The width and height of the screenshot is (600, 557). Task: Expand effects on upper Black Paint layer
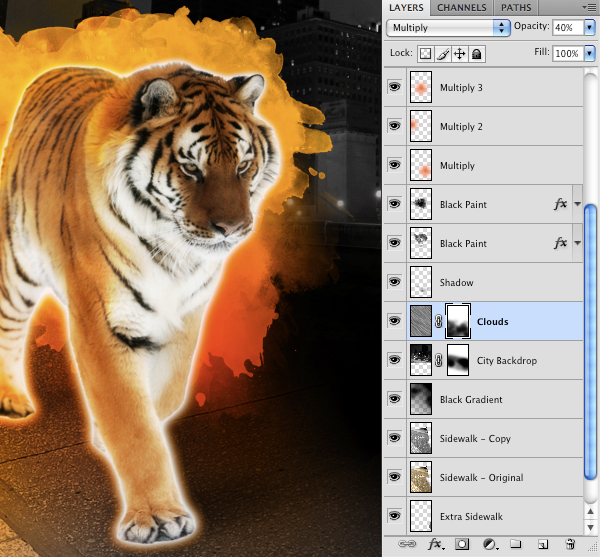577,204
